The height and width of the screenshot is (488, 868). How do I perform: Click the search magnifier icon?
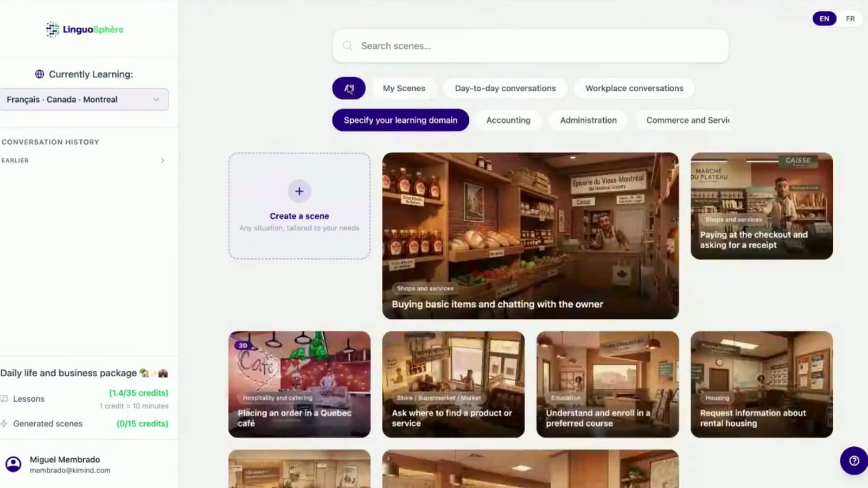tap(348, 46)
